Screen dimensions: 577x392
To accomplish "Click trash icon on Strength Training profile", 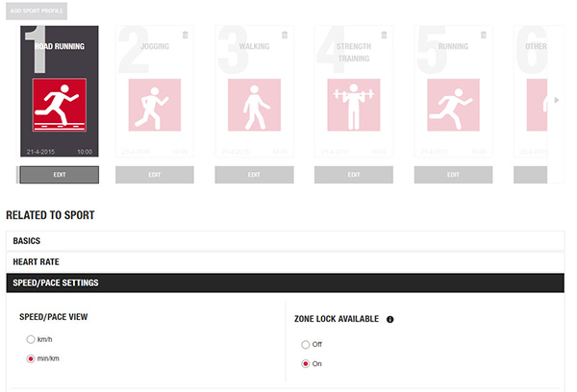I will coord(384,36).
